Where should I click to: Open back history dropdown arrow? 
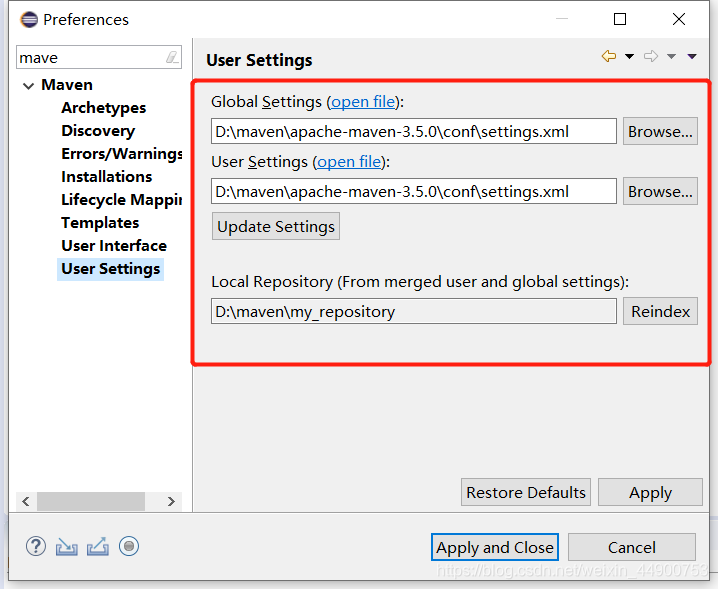[630, 56]
